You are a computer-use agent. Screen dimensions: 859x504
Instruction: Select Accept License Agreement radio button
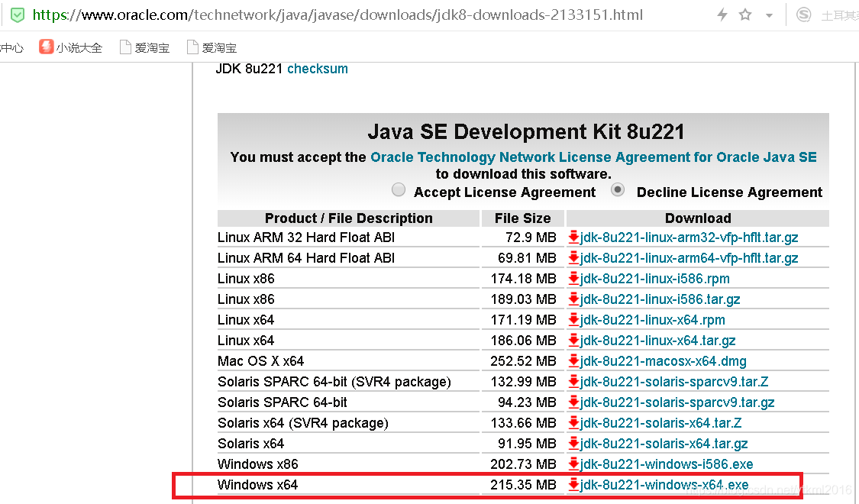(x=399, y=190)
